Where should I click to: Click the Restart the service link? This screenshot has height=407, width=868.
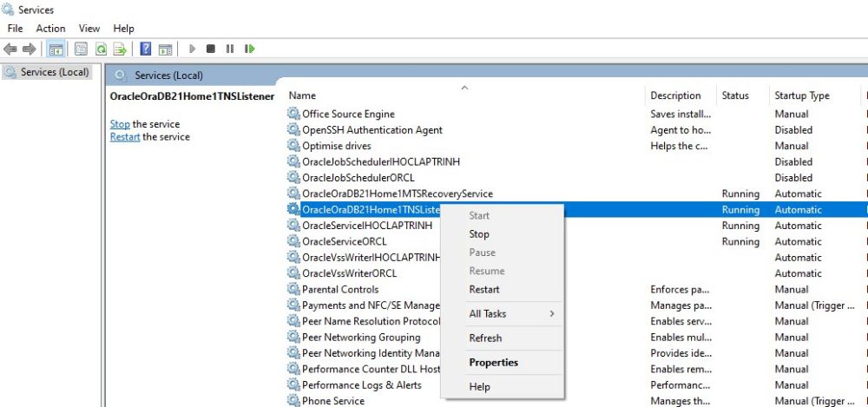(124, 137)
